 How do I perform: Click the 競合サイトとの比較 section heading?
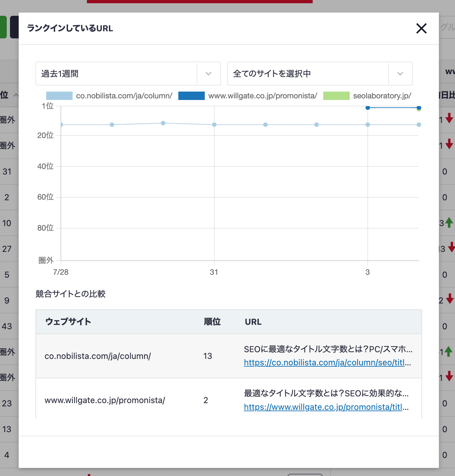point(71,294)
